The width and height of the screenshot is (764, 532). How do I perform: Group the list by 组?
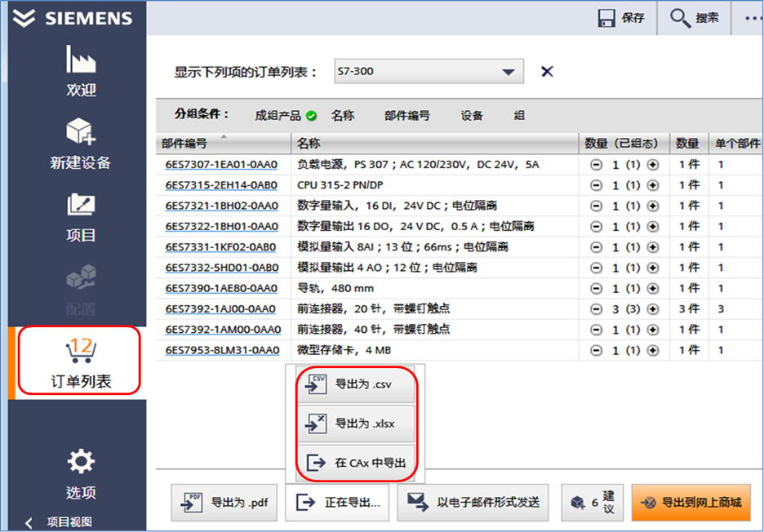[519, 116]
